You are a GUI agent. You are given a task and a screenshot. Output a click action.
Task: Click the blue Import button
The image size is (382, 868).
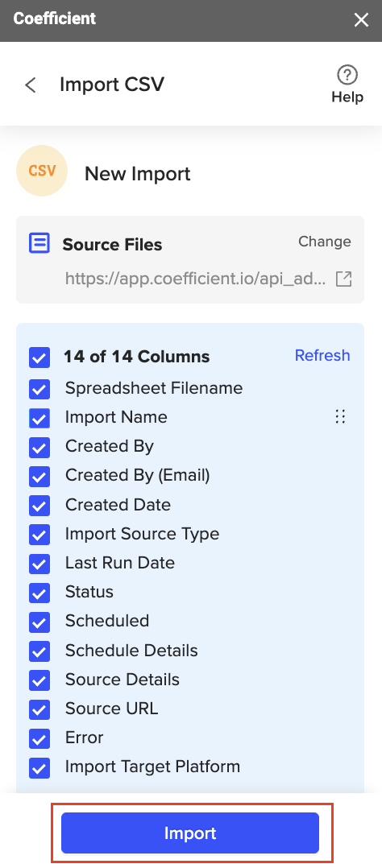click(190, 833)
